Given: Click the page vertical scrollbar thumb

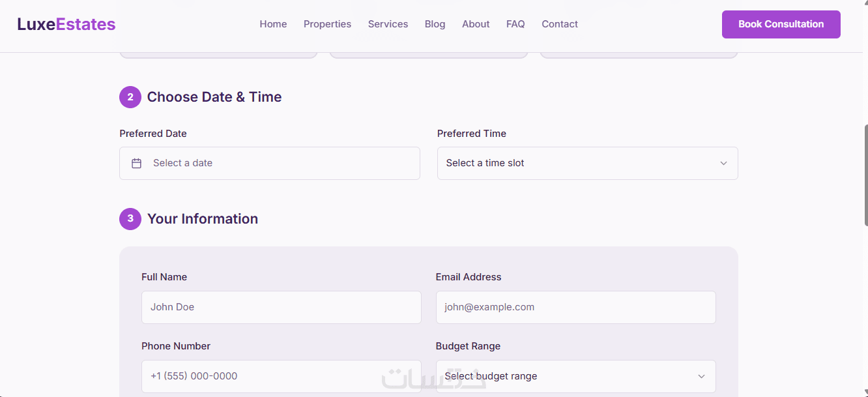Looking at the screenshot, I should coord(865,175).
